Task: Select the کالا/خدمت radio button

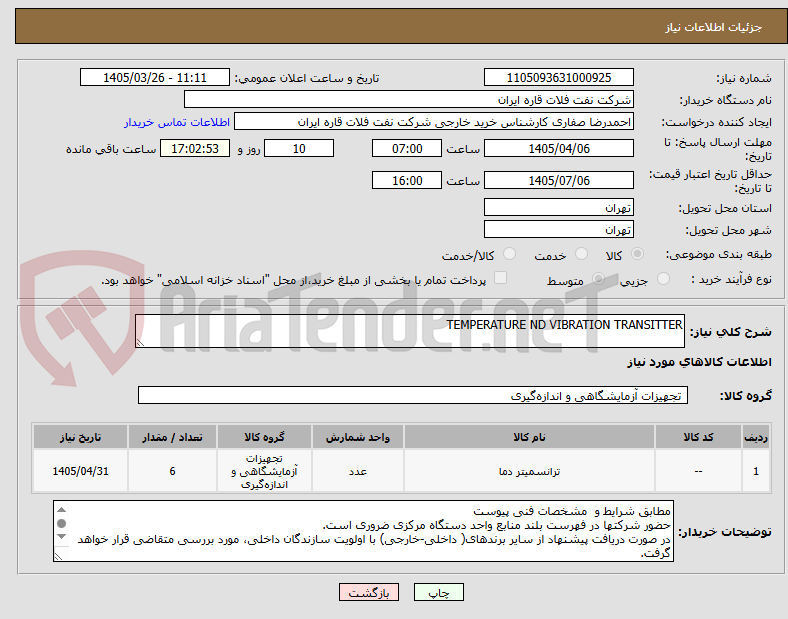Action: 510,254
